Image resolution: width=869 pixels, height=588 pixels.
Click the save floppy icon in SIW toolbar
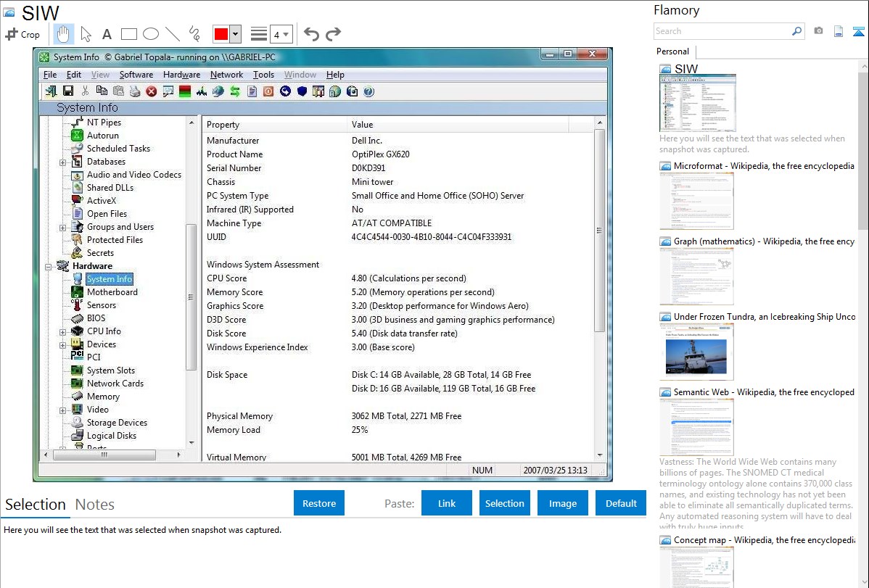(x=68, y=91)
